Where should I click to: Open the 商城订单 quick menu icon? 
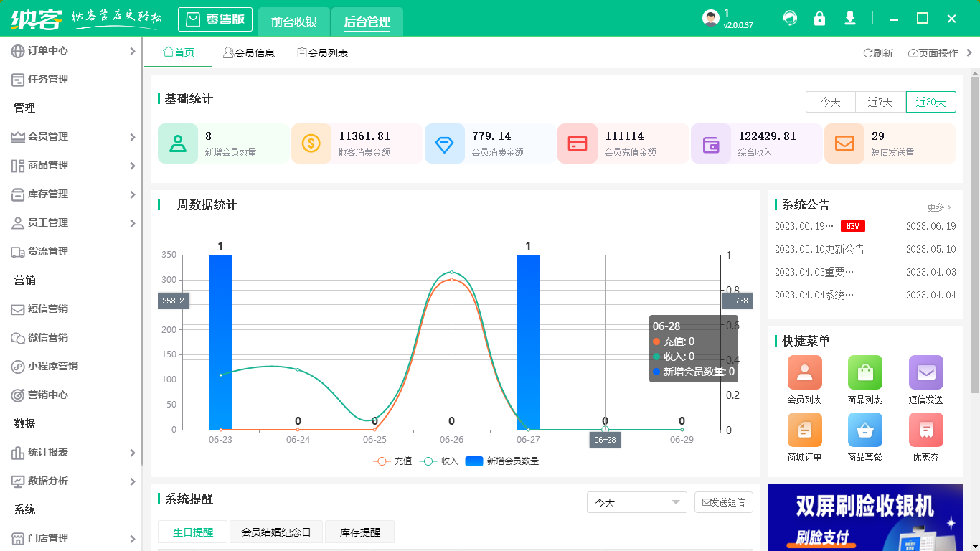click(804, 430)
